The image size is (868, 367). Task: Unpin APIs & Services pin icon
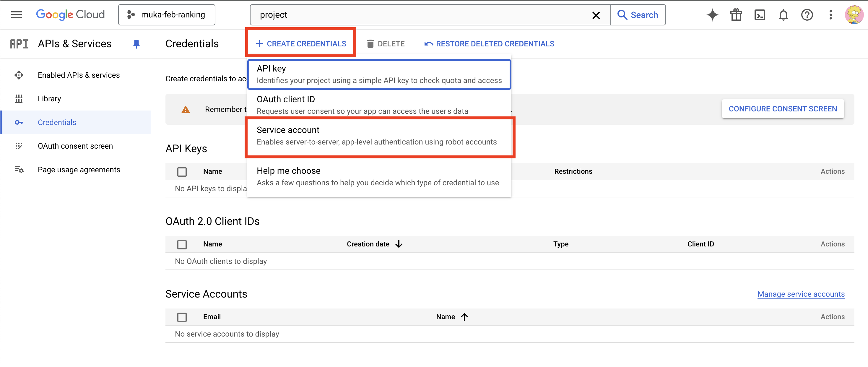(x=136, y=44)
